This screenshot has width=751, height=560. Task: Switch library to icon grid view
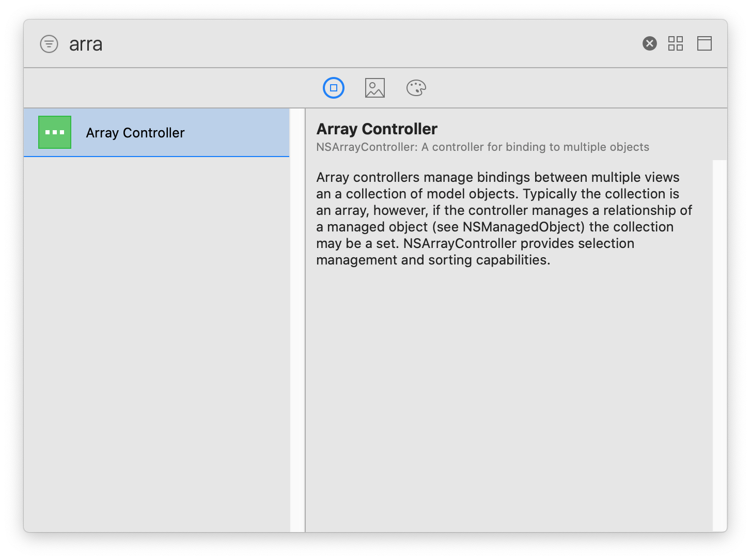(x=676, y=43)
